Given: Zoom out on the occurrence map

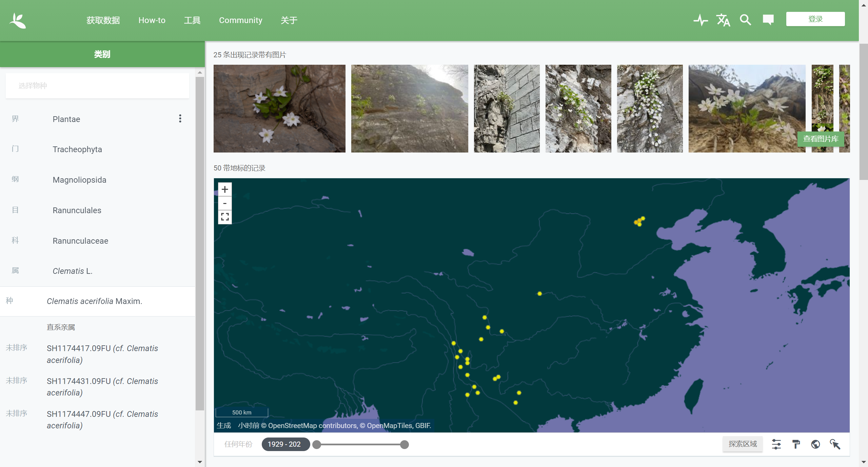Looking at the screenshot, I should (x=225, y=203).
